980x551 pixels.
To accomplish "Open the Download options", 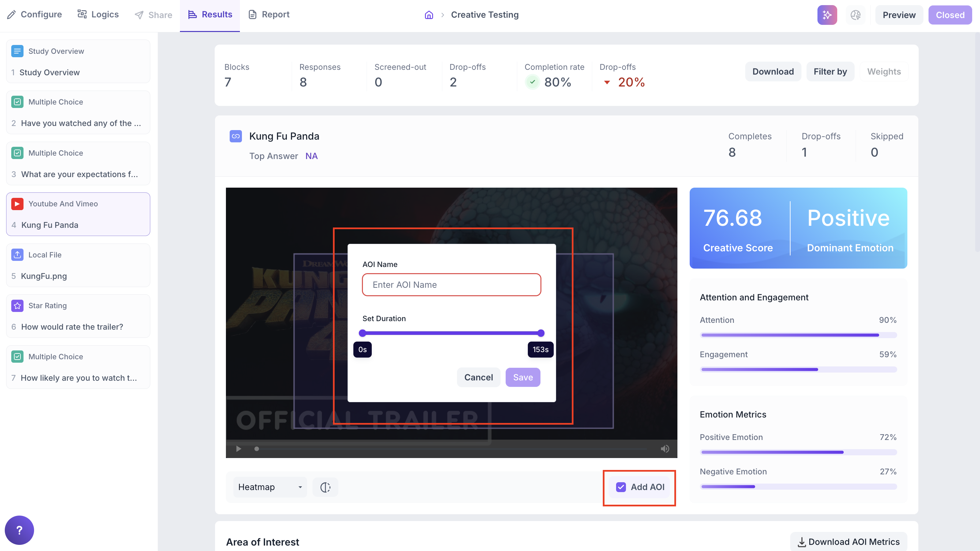I will 773,72.
